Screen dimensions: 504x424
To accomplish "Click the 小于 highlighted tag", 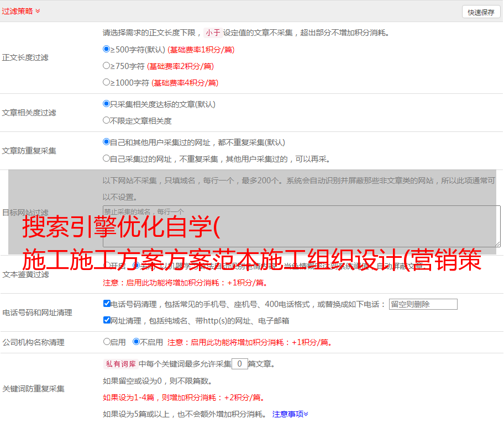I will click(213, 33).
